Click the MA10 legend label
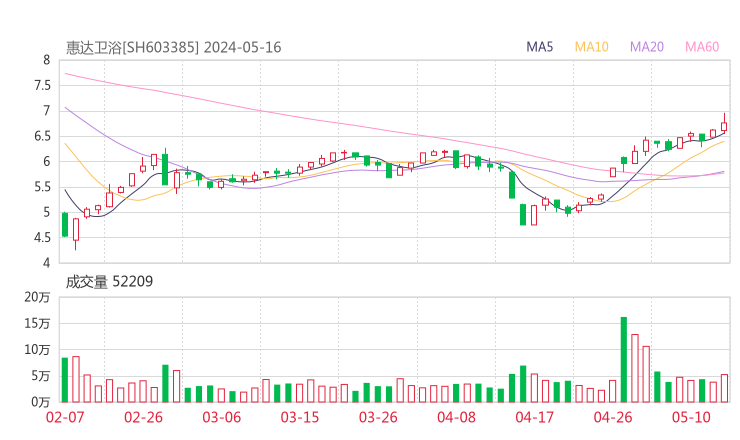This screenshot has width=740, height=440. coord(591,47)
